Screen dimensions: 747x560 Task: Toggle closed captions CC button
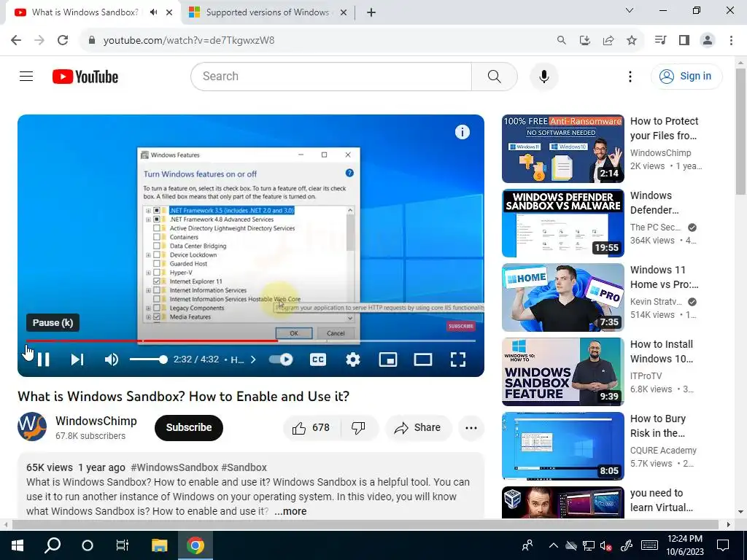coord(318,359)
